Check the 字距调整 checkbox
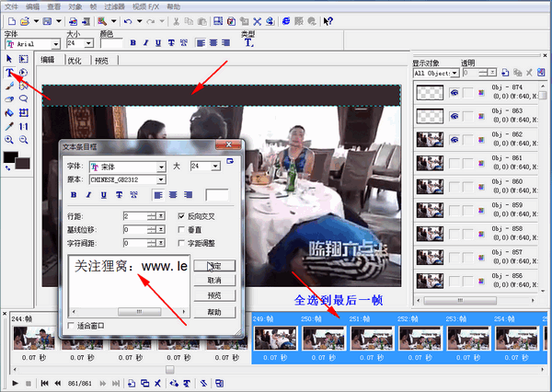This screenshot has width=552, height=392. 181,243
